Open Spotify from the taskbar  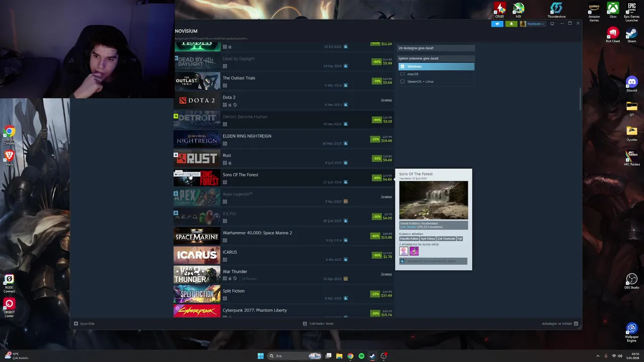pos(361,356)
